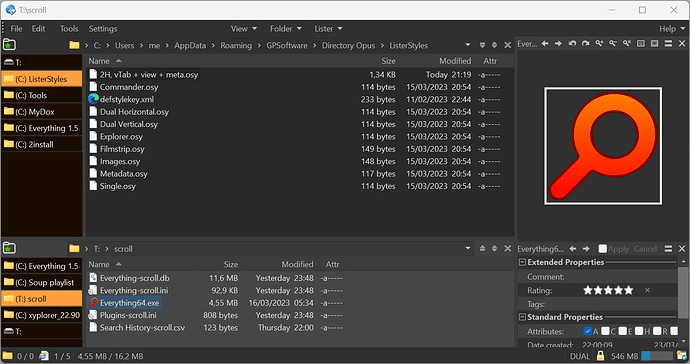Navigate to GPSoftware in the path breadcrumb
Viewport: 690px width, 364px height.
point(287,45)
